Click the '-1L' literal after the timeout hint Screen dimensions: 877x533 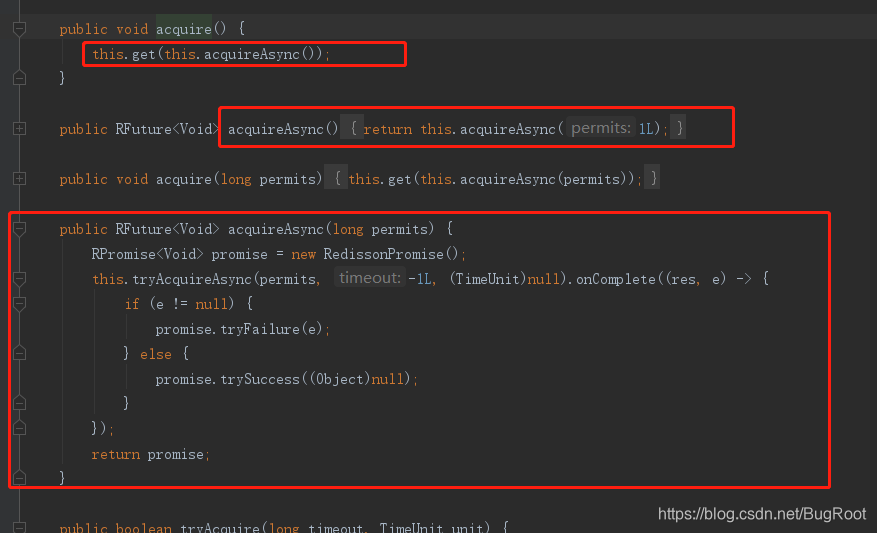point(419,279)
